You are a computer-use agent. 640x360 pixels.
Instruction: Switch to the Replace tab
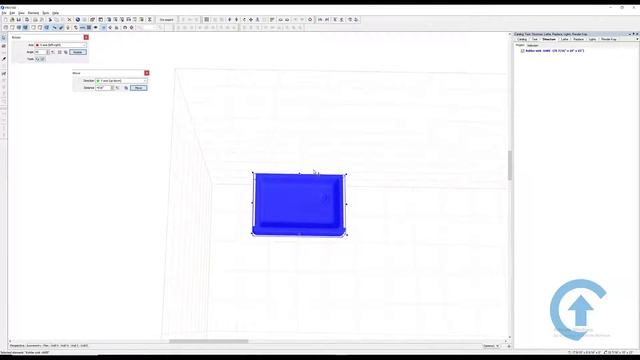578,39
